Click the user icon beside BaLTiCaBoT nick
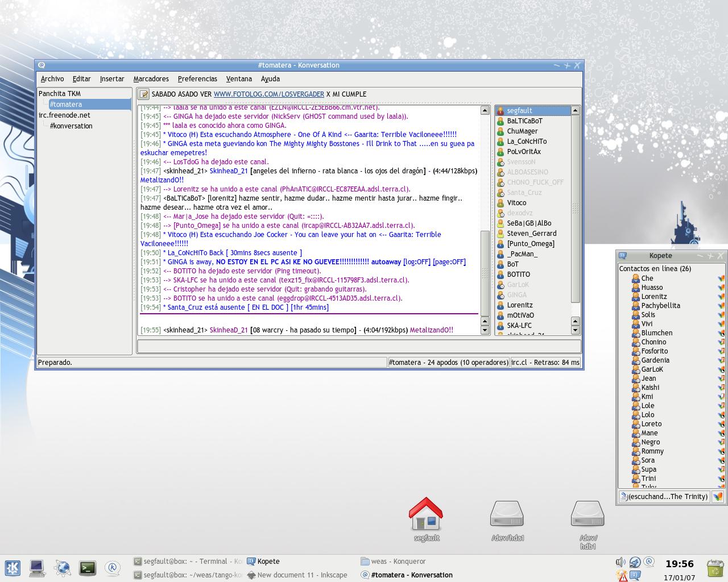 (500, 121)
